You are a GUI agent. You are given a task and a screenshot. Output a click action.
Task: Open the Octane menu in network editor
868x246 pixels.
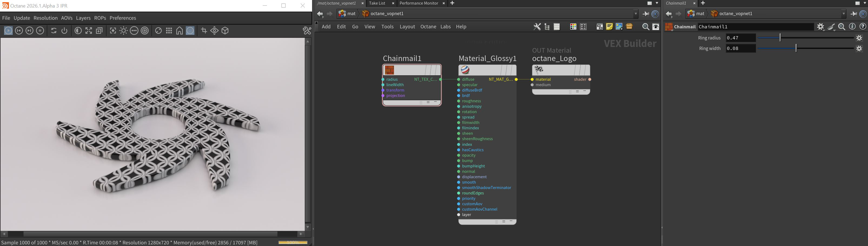(x=428, y=26)
